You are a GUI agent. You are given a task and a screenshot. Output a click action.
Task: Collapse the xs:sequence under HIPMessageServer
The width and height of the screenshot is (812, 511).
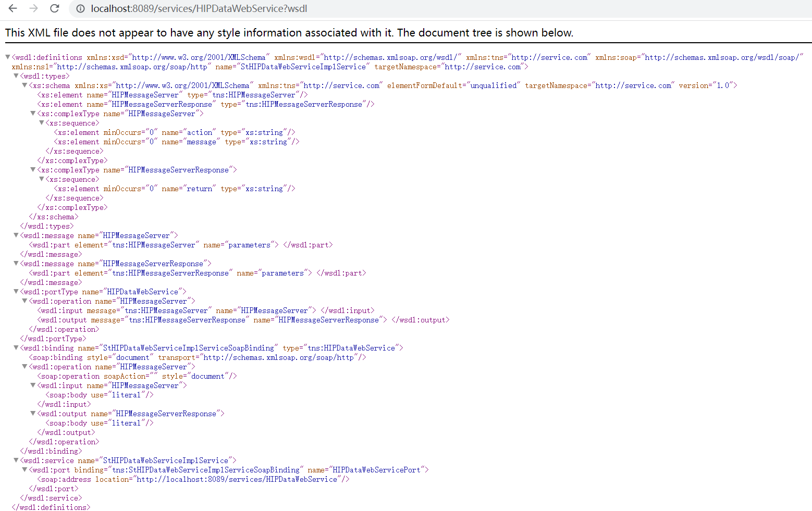[x=41, y=122]
